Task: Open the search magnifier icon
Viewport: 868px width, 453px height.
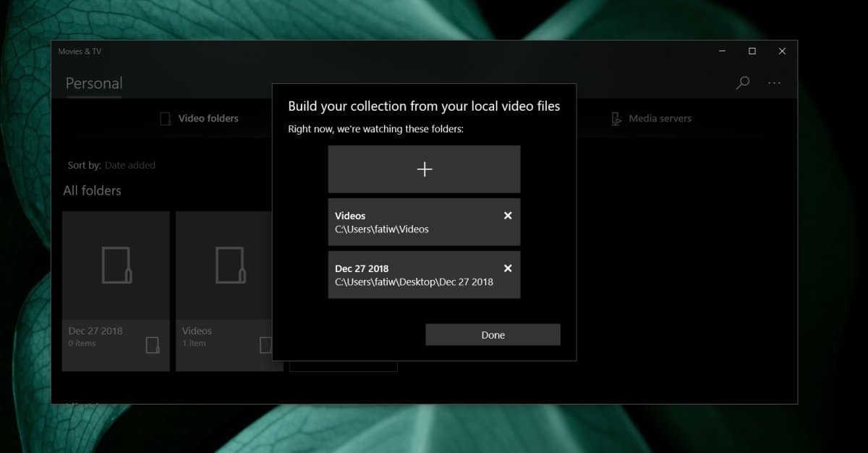Action: click(x=742, y=82)
